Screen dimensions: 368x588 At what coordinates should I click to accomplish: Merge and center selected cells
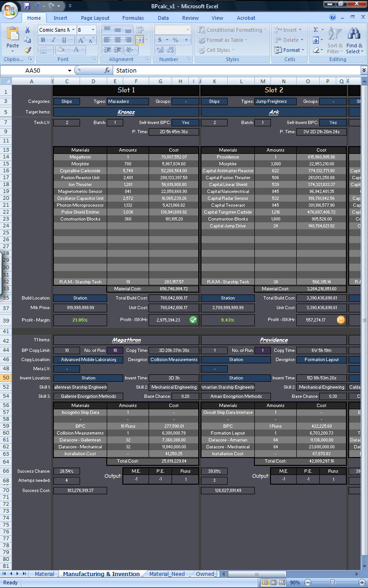(139, 40)
